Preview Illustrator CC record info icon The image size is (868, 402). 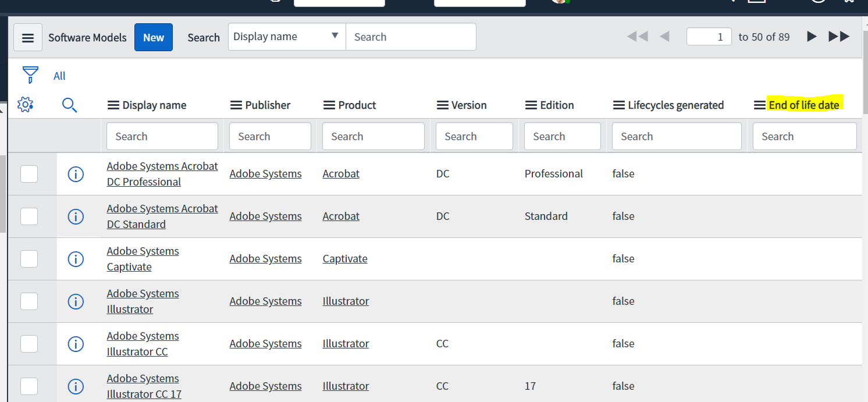pos(76,344)
